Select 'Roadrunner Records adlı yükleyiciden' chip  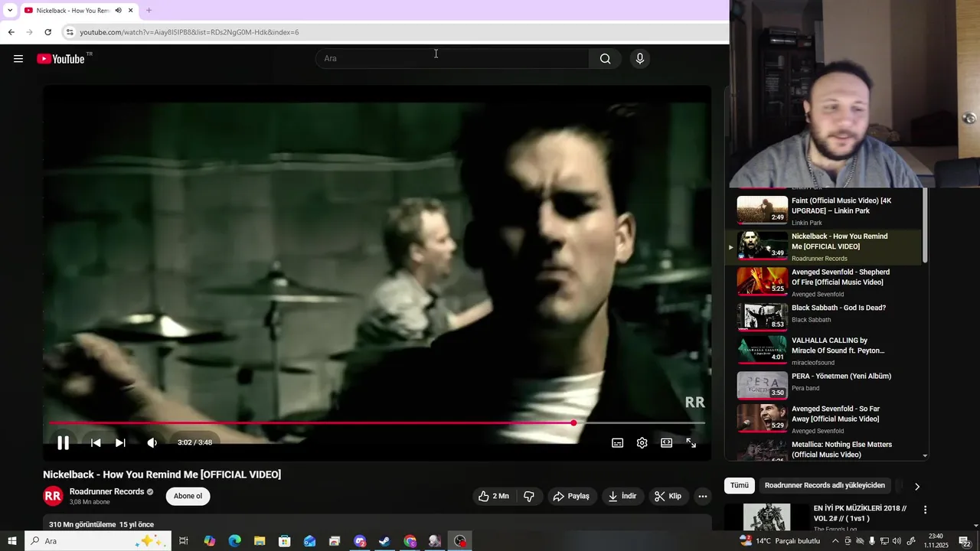point(825,485)
